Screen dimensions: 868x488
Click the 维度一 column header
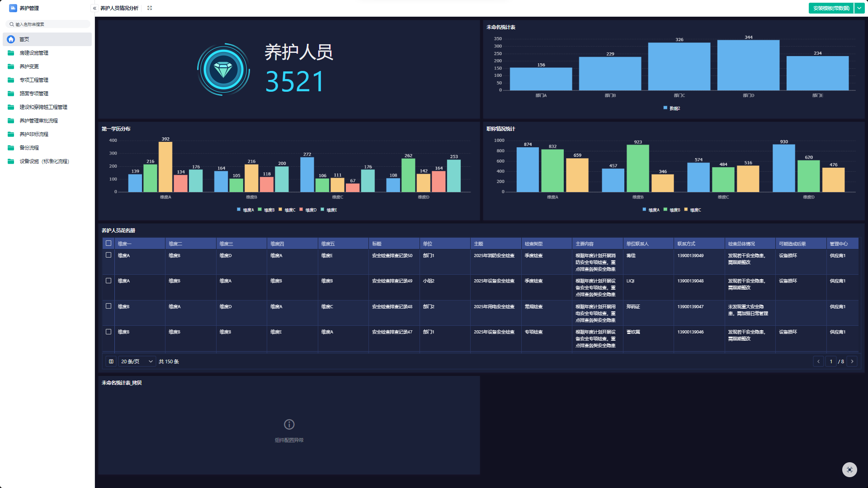pos(125,244)
